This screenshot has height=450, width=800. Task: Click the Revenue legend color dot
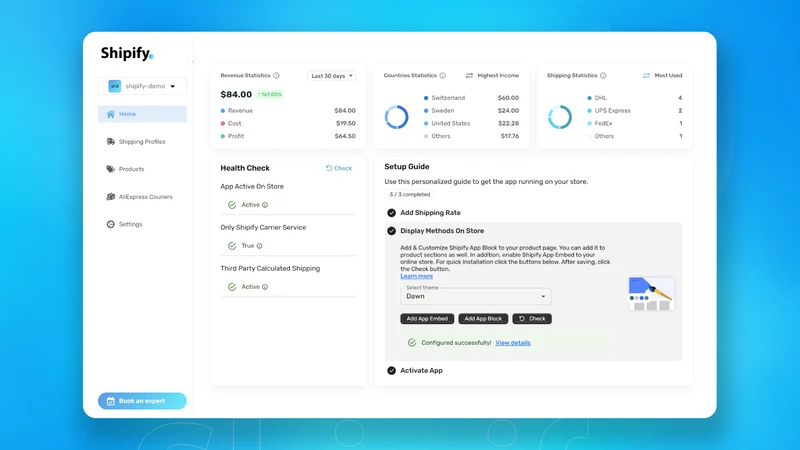click(223, 111)
